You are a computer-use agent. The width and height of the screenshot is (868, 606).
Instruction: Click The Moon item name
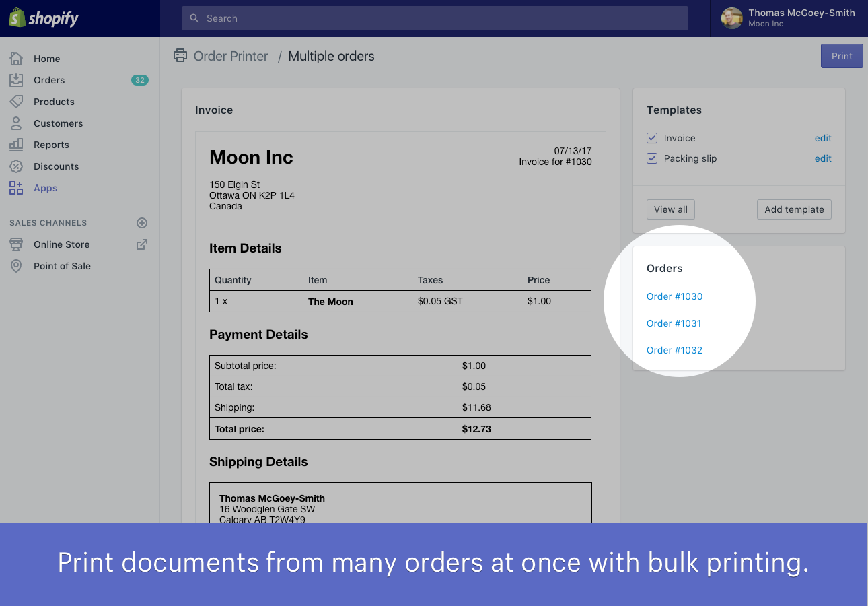pos(330,302)
